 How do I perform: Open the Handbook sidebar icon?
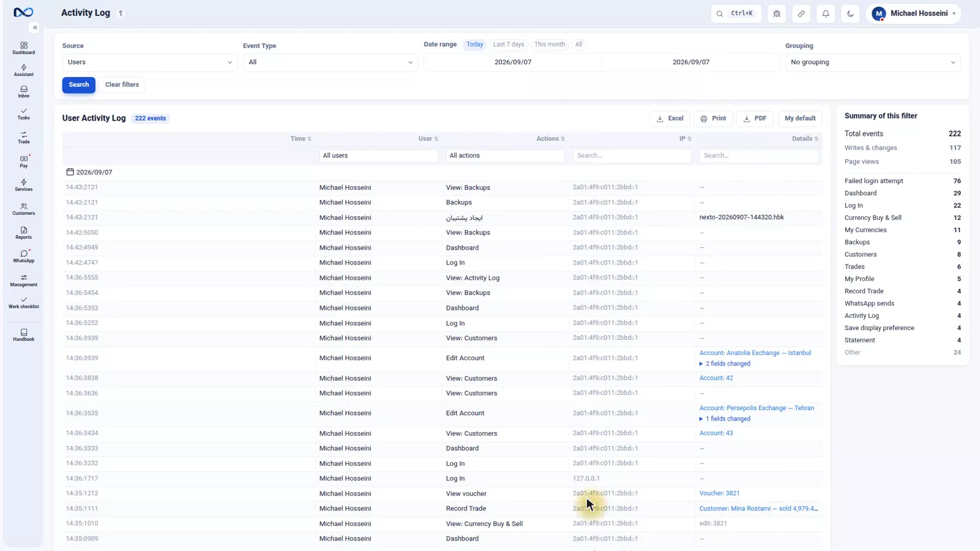[23, 335]
